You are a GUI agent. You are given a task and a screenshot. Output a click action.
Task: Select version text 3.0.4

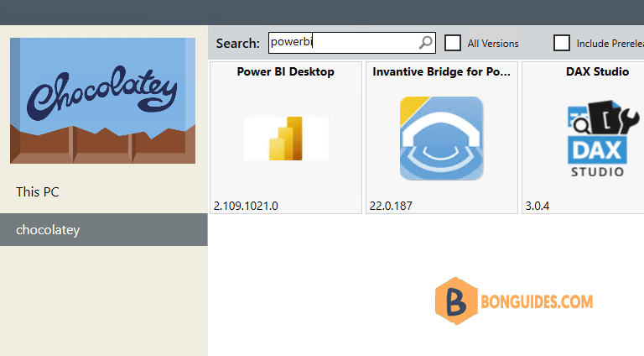(x=538, y=206)
